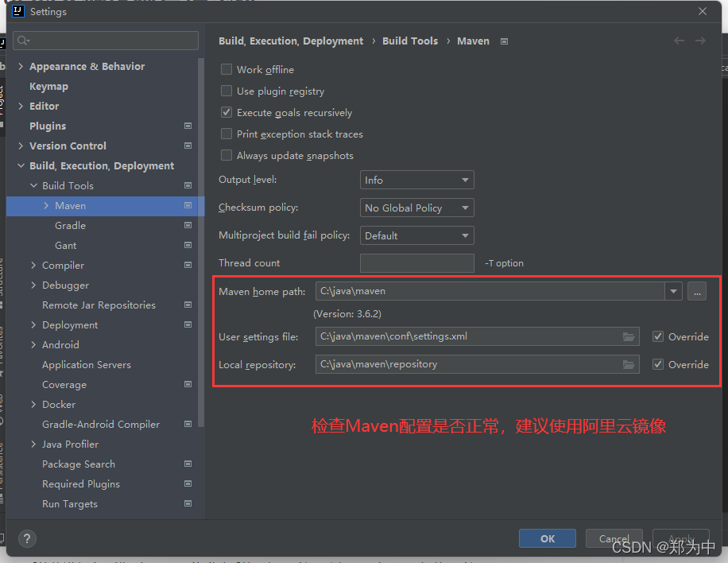This screenshot has height=563, width=728.
Task: Click the search magnifier icon in settings search
Action: click(23, 41)
